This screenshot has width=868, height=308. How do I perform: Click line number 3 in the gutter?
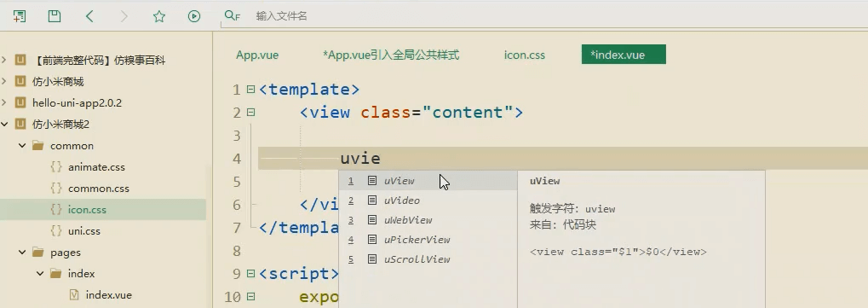coord(236,136)
